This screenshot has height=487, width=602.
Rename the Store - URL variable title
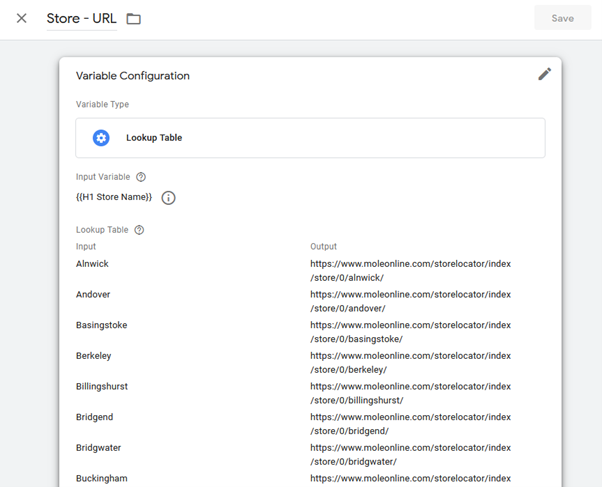[x=81, y=19]
